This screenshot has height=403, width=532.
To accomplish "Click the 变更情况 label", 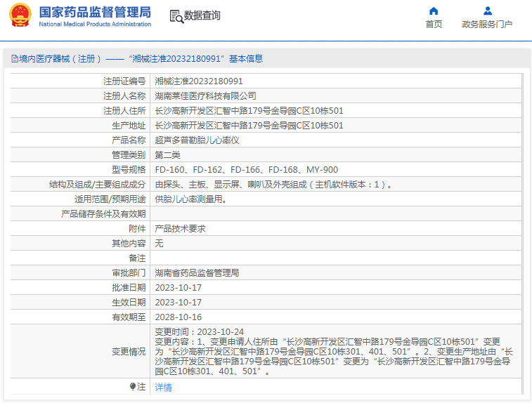I will 129,352.
